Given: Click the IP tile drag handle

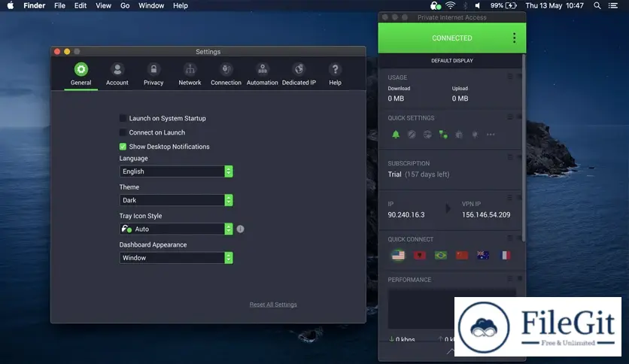Looking at the screenshot, I should 510,198.
